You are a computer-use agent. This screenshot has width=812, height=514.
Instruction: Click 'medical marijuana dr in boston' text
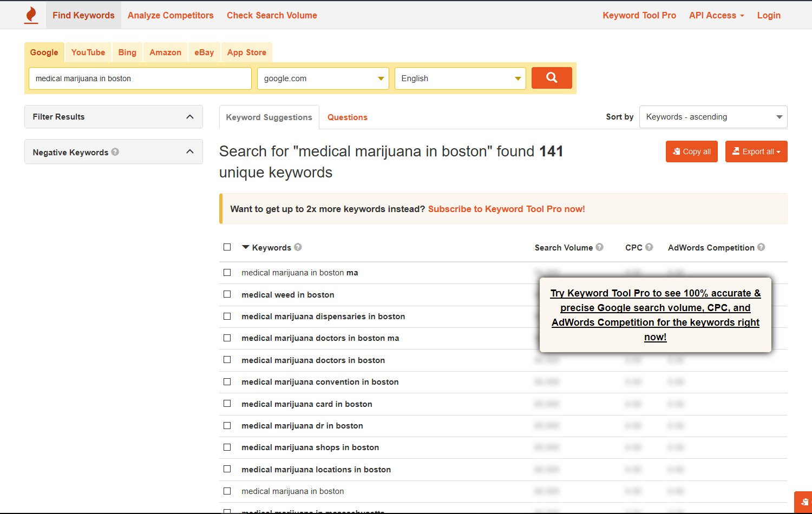[302, 426]
